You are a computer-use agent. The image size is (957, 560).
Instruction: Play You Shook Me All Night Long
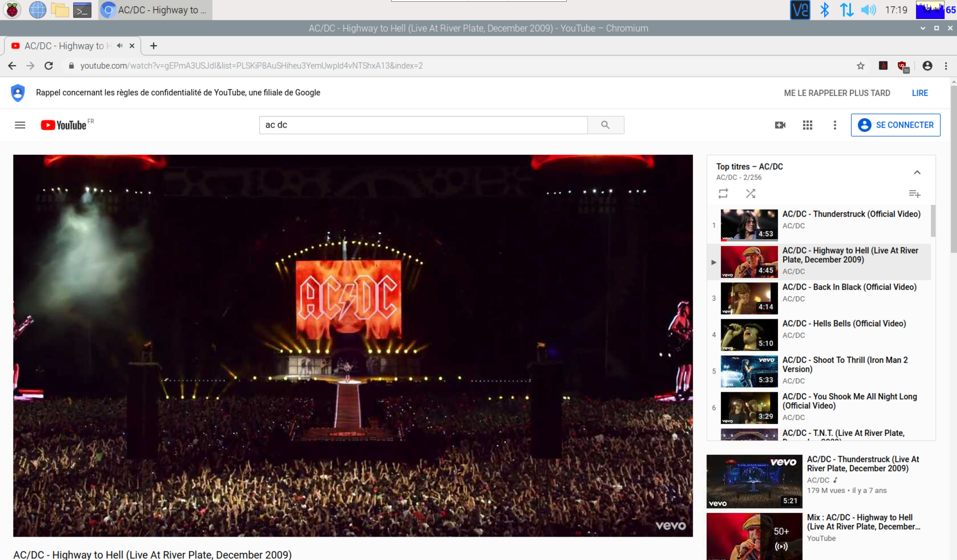tap(849, 401)
